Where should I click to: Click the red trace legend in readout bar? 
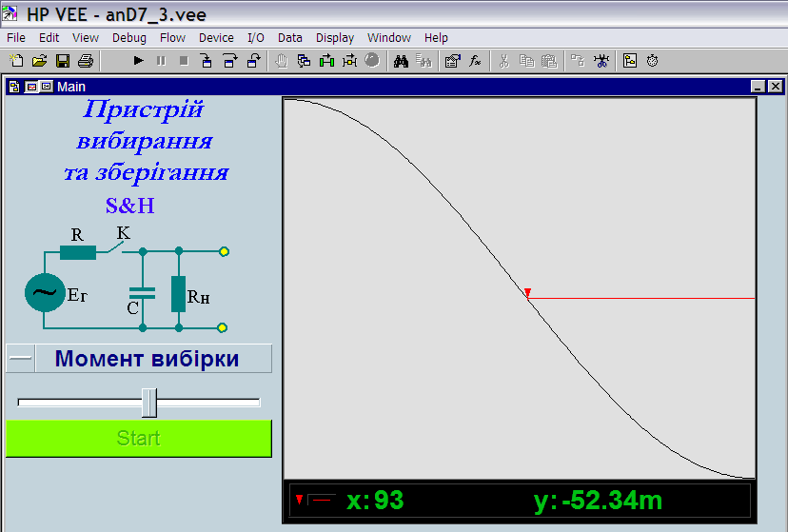[321, 500]
